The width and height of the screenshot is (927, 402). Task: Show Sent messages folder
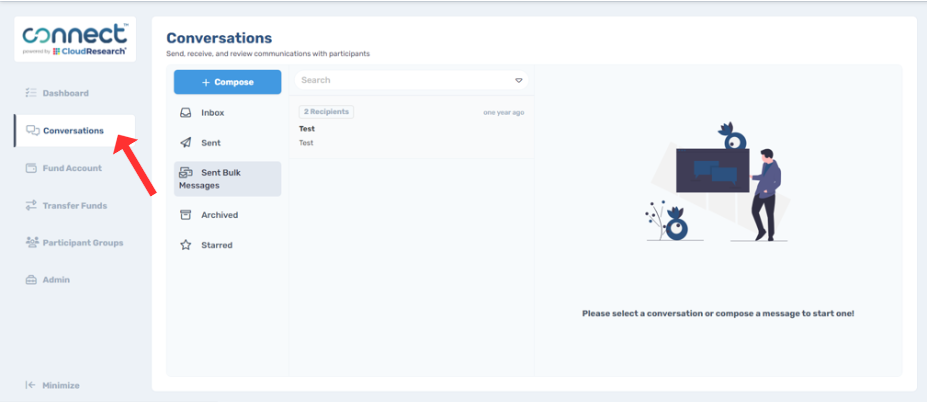pos(228,142)
